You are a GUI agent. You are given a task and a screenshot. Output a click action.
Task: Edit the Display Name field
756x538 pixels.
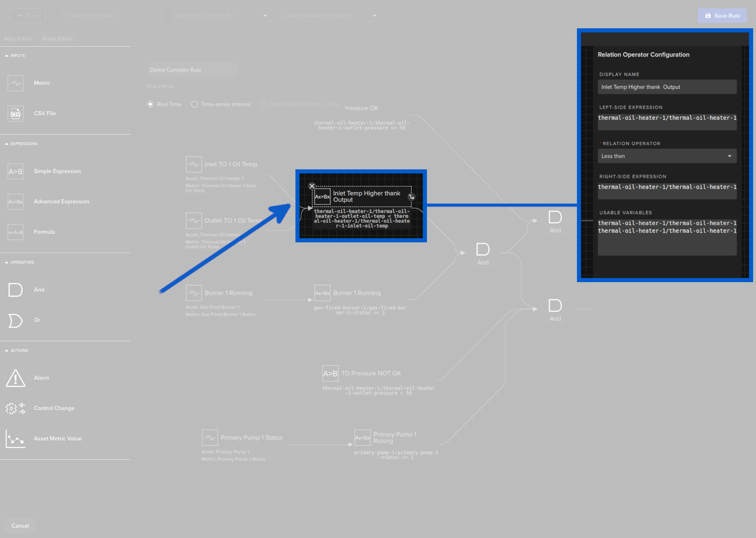[667, 87]
